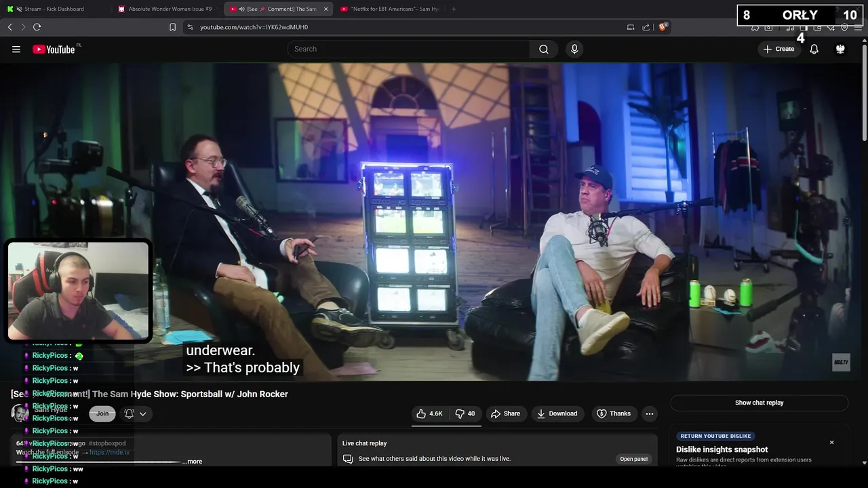The width and height of the screenshot is (868, 488).
Task: Click the video title text
Action: (x=149, y=394)
